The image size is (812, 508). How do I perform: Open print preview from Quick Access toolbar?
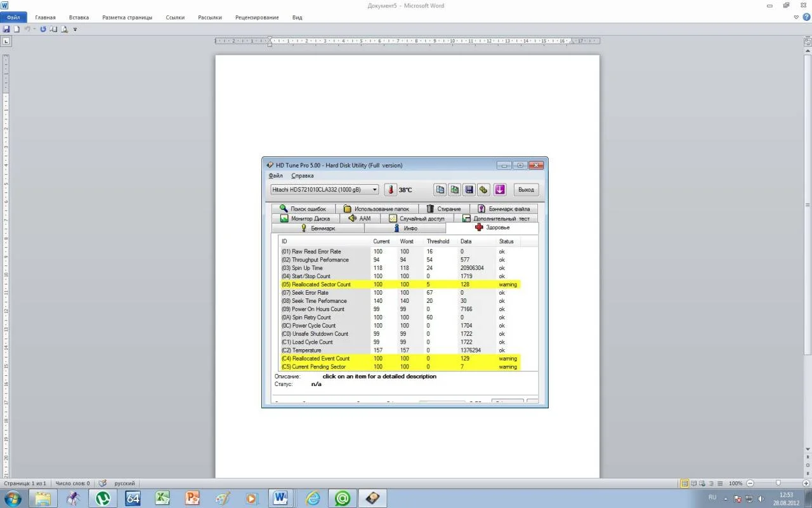[x=64, y=29]
